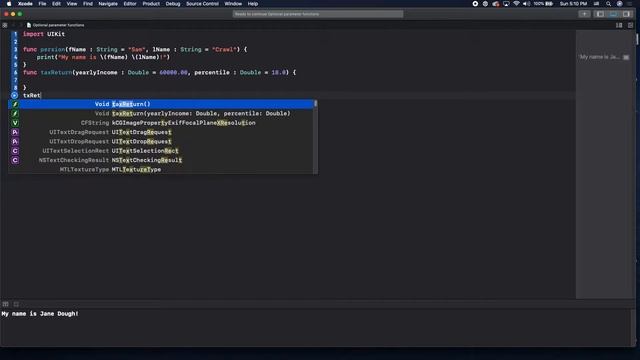Open the Navigate menu

coord(108,4)
